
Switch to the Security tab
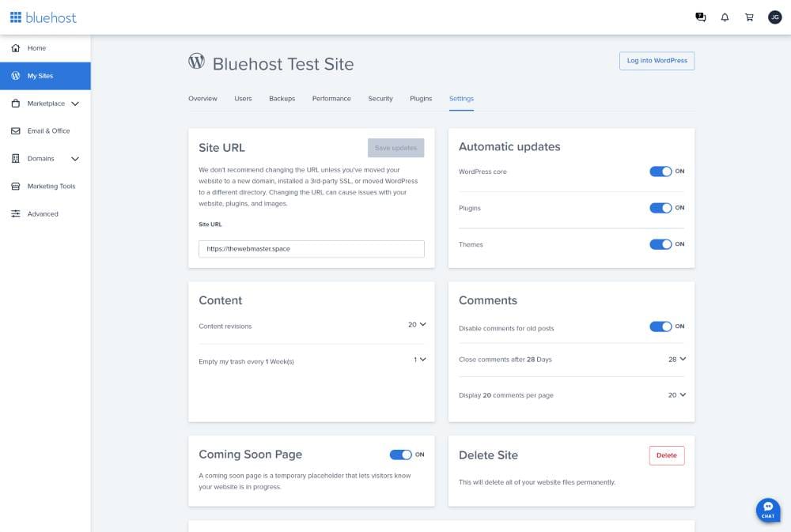point(380,98)
